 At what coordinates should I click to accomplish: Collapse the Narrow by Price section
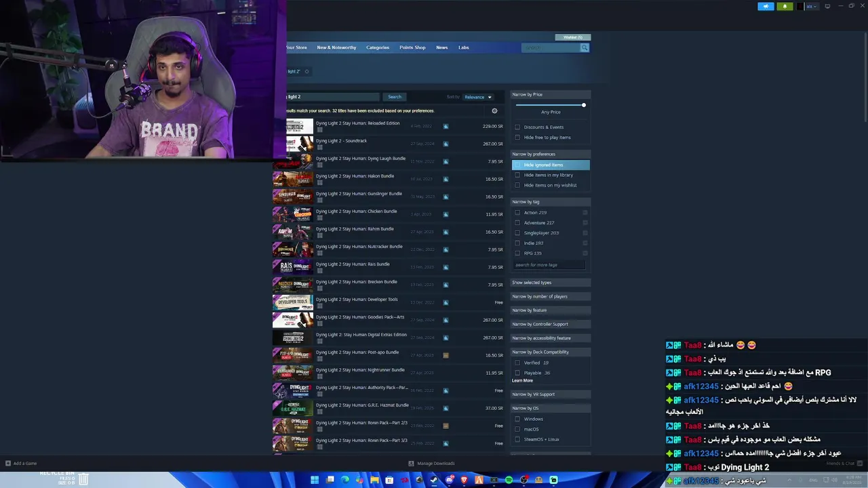click(550, 94)
